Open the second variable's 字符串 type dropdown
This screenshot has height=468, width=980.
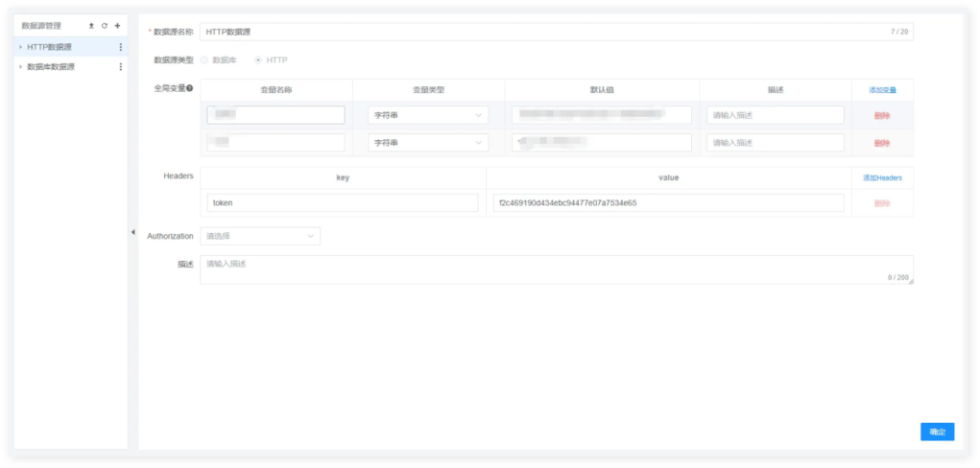tap(427, 143)
